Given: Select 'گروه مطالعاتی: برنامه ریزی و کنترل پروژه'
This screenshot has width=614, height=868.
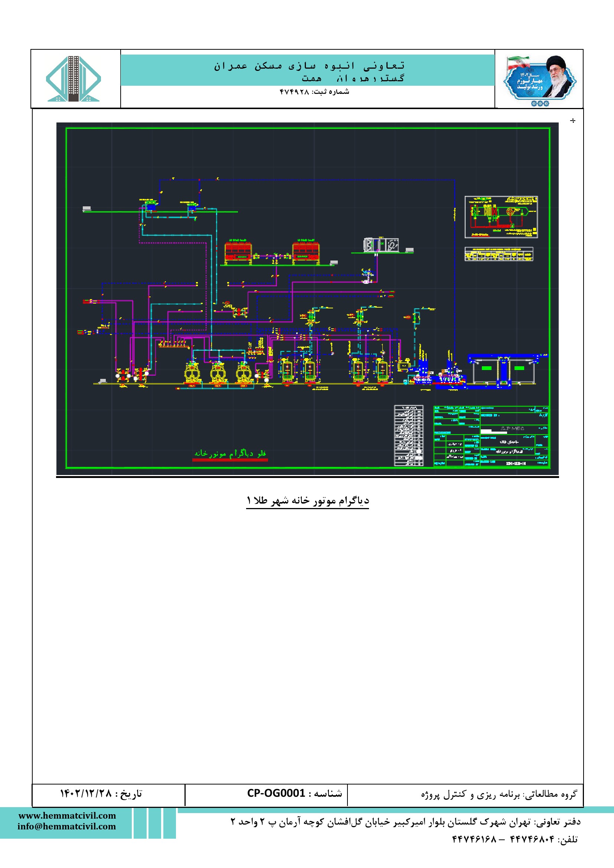Looking at the screenshot, I should coord(499,794).
